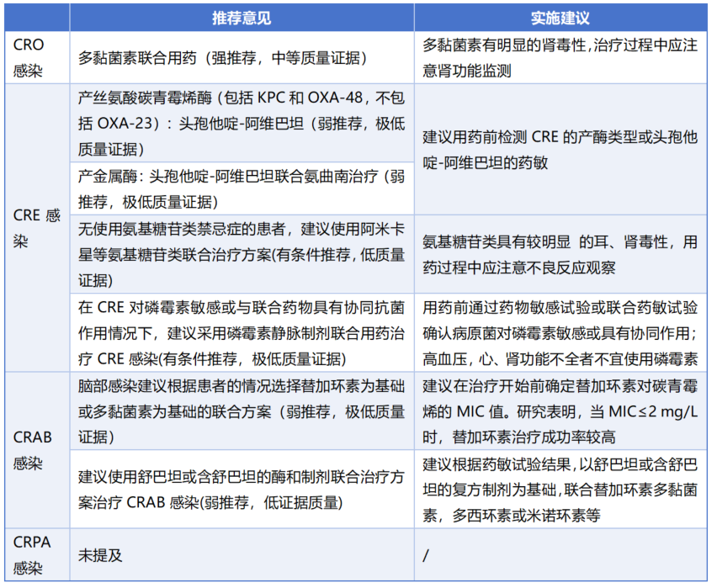Image resolution: width=717 pixels, height=588 pixels.
Task: Select the CRAB 感染 row label
Action: (x=35, y=450)
